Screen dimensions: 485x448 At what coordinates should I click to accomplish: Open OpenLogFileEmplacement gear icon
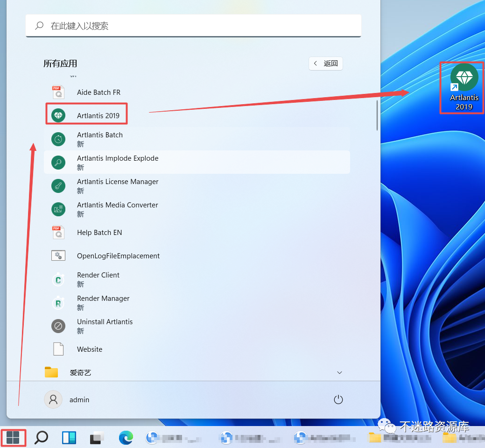[58, 256]
